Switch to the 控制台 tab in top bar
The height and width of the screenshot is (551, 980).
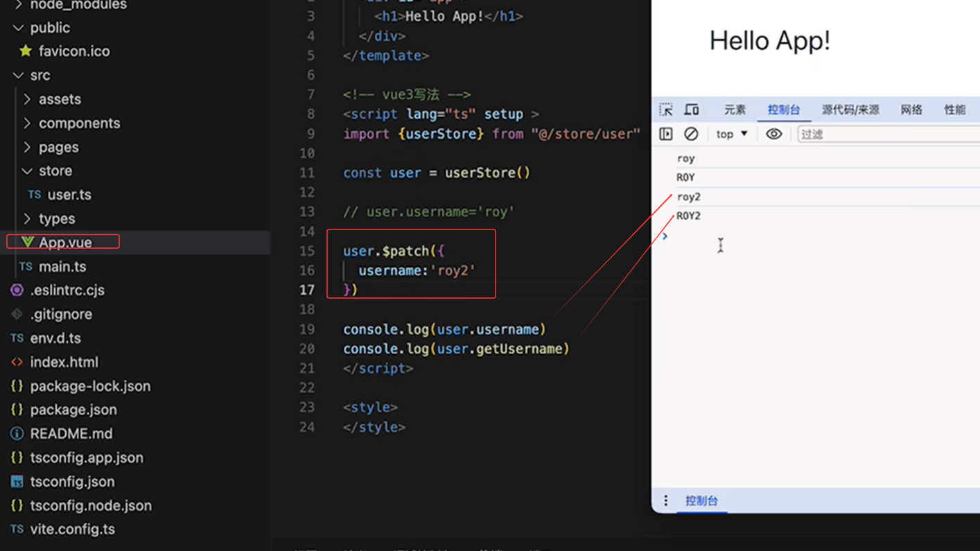tap(783, 110)
